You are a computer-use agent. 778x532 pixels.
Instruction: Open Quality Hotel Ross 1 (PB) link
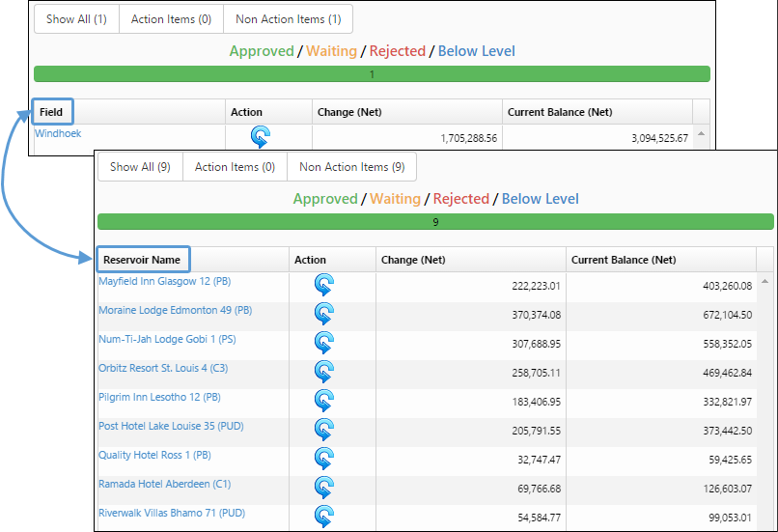click(154, 455)
